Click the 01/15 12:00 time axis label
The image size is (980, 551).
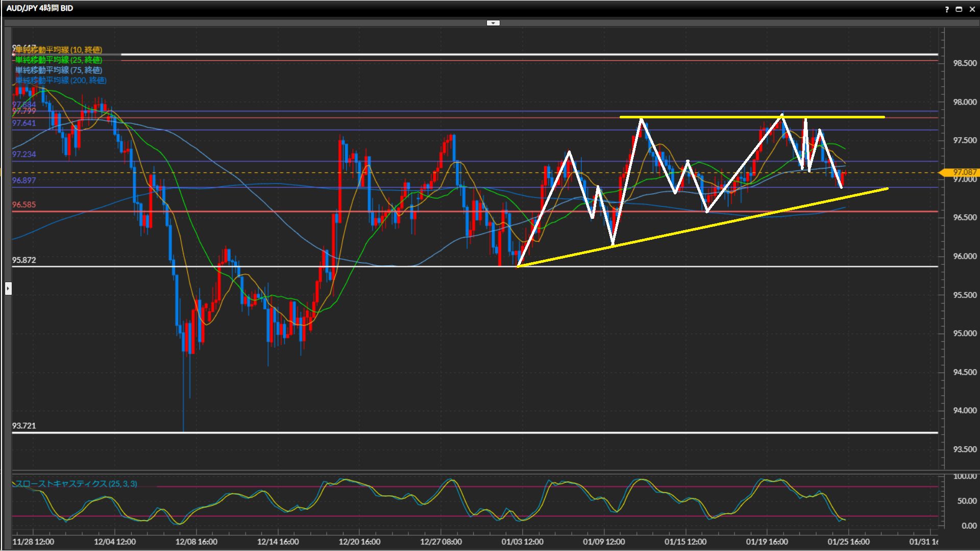click(685, 542)
